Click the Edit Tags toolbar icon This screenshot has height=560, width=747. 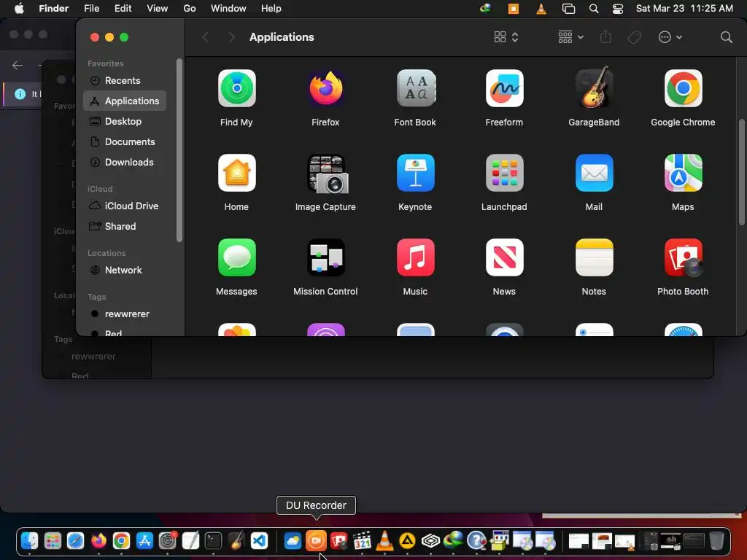(634, 37)
